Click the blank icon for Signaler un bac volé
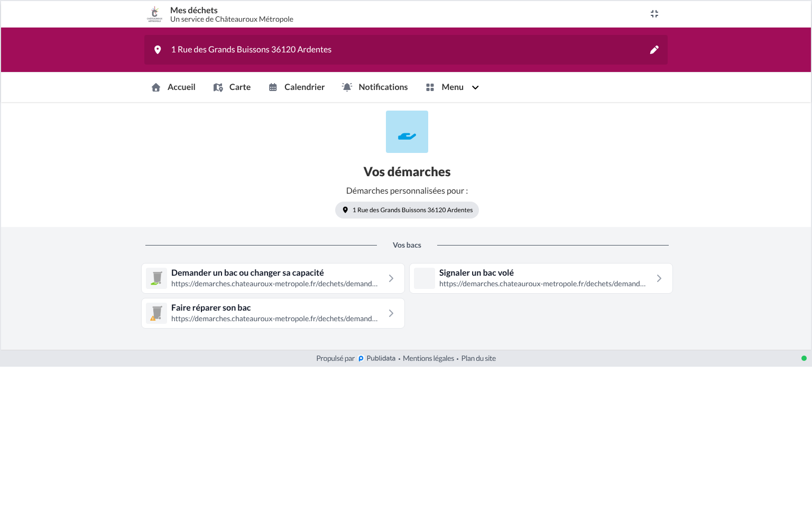This screenshot has height=508, width=812. (x=425, y=278)
